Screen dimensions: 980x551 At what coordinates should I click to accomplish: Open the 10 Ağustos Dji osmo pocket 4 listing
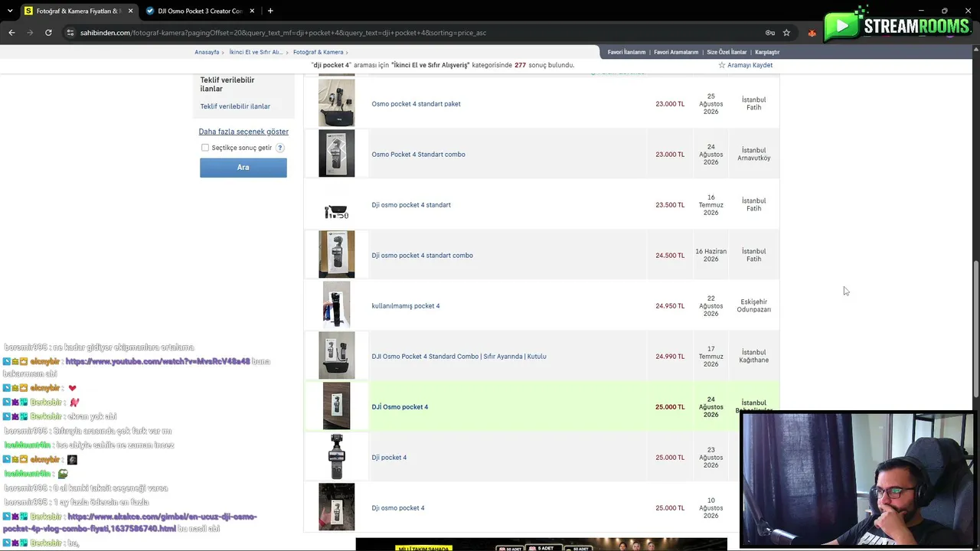397,508
